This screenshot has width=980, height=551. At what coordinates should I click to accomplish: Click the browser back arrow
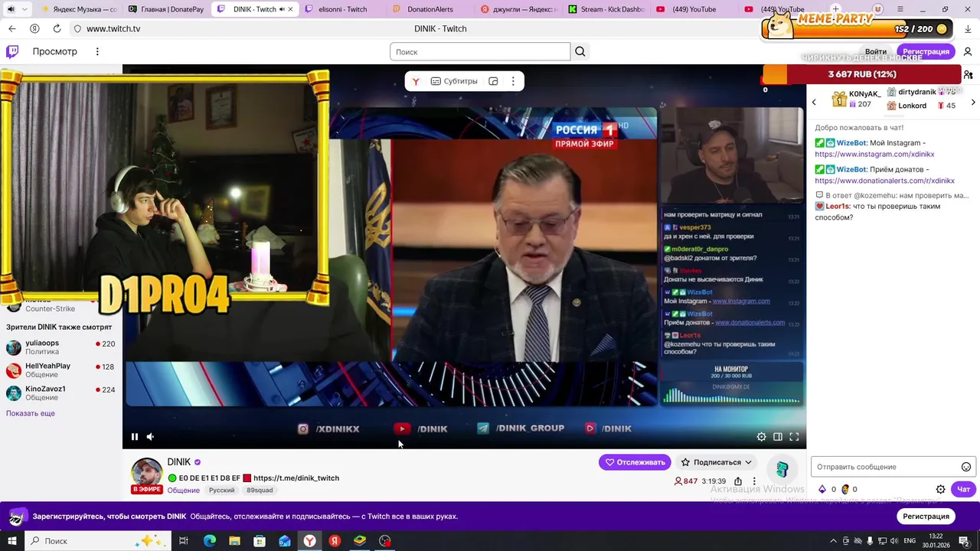(11, 28)
